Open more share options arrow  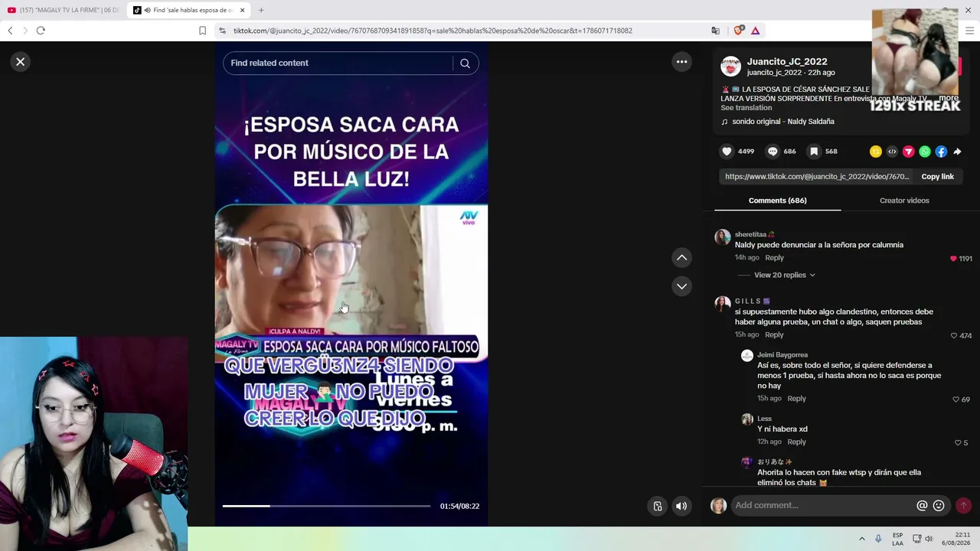pos(957,152)
